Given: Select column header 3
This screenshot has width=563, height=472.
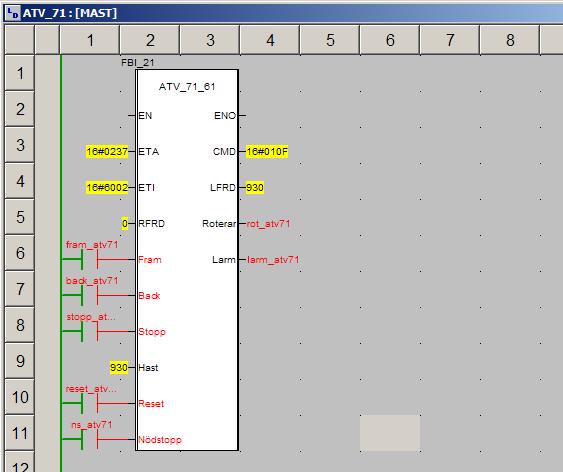Looking at the screenshot, I should click(210, 40).
